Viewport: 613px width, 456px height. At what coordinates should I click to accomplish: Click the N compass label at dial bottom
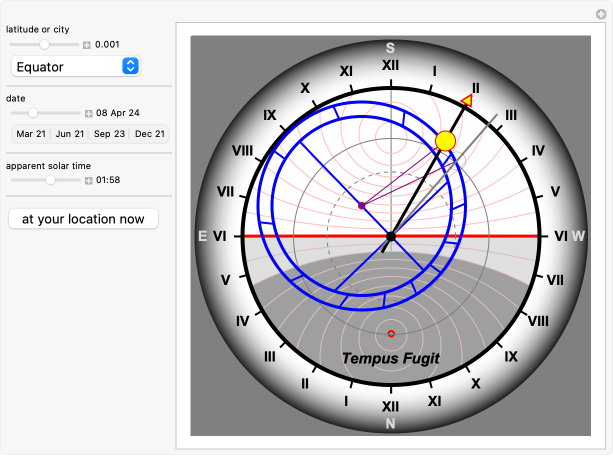(391, 424)
